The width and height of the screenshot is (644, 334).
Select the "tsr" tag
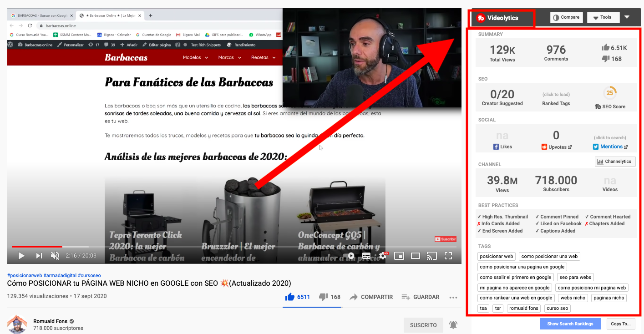point(498,309)
